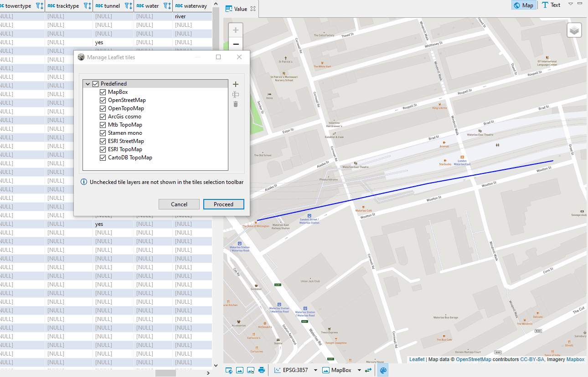Switch to the Text view tab
Viewport: 588px width, 377px height.
pos(551,5)
